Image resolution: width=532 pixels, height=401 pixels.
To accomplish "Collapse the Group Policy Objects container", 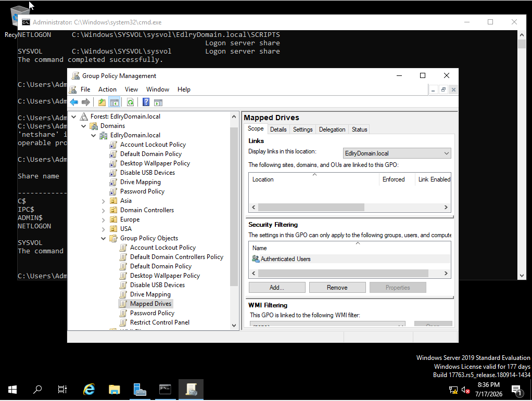I will pos(104,239).
